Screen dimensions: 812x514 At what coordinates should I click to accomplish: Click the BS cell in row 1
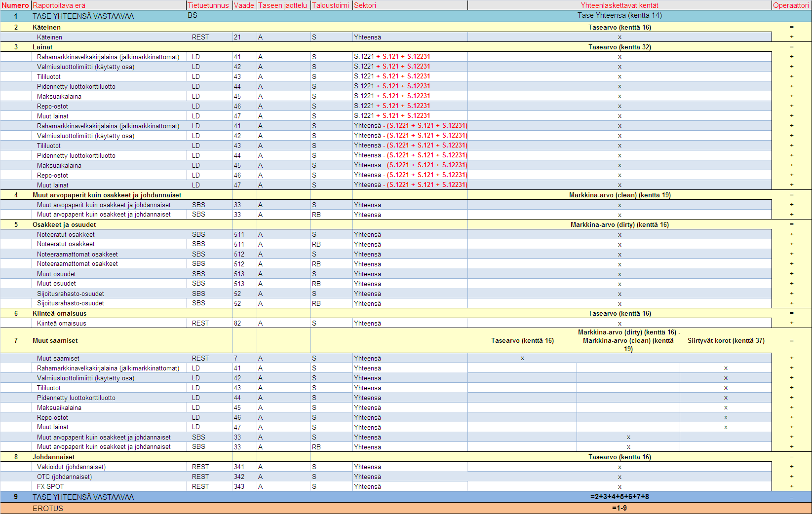tap(193, 15)
